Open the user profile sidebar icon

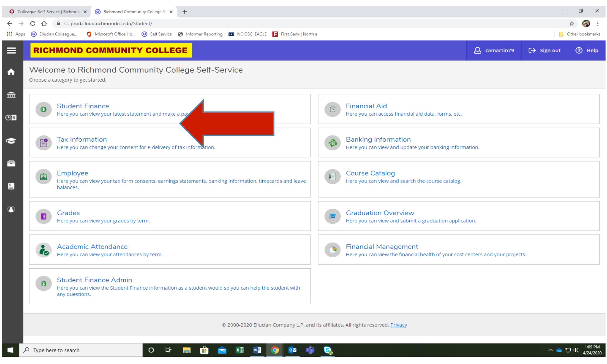tap(11, 209)
